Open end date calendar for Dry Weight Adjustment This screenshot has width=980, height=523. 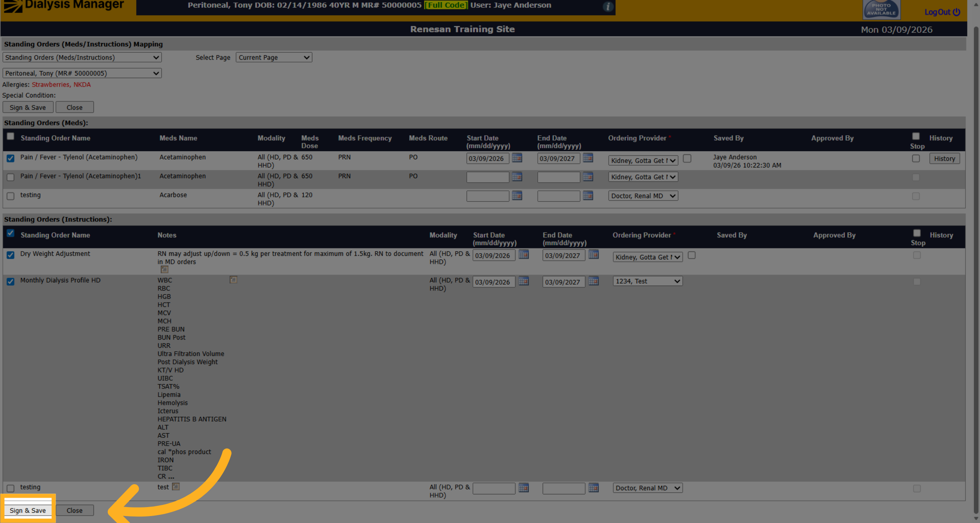(594, 255)
